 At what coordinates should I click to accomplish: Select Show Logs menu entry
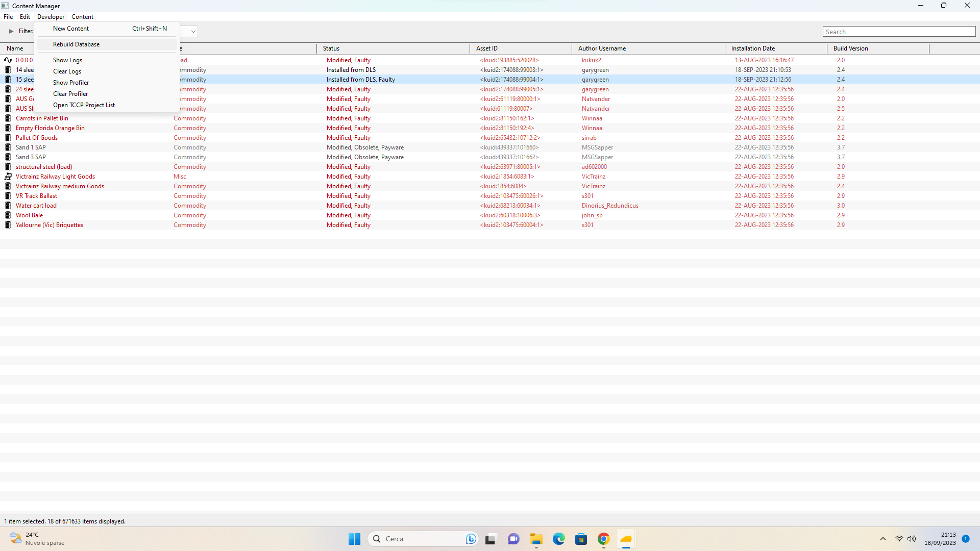(107, 60)
